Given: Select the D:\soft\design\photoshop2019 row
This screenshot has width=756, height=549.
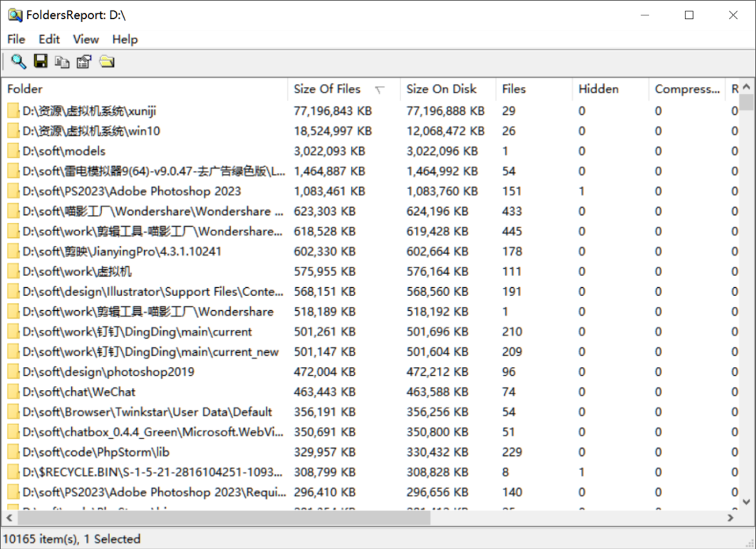Looking at the screenshot, I should (108, 372).
